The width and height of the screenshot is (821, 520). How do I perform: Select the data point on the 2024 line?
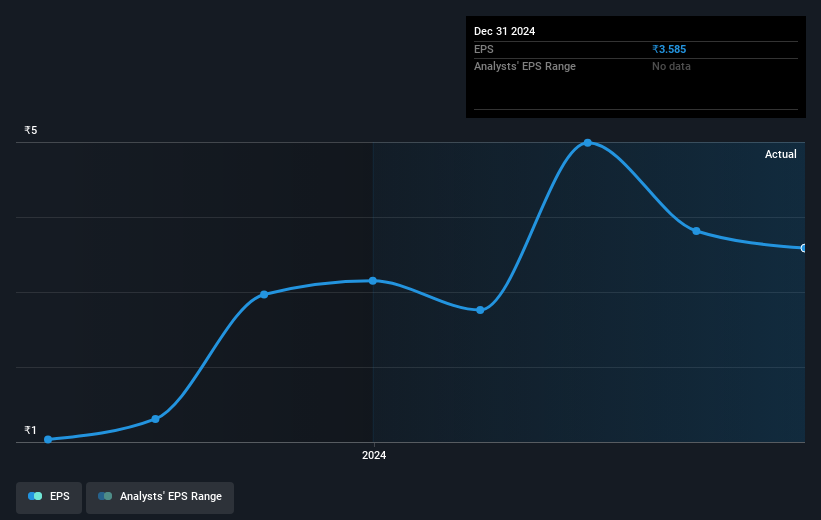(x=373, y=281)
